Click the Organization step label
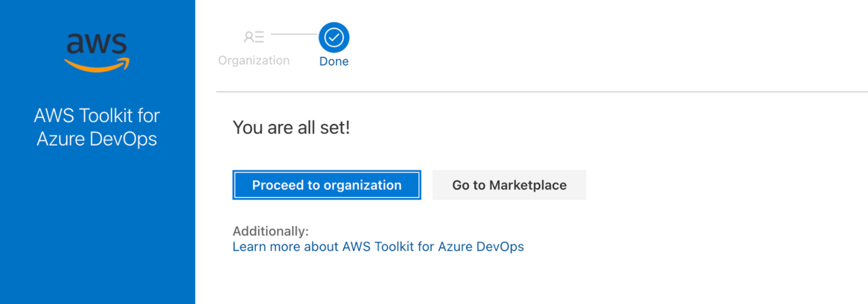 click(254, 61)
